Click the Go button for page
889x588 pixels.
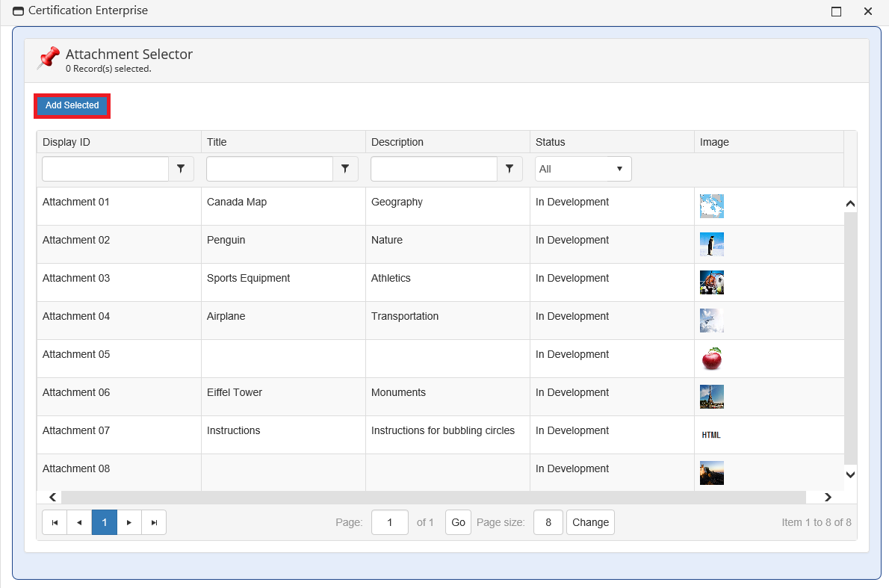click(458, 522)
